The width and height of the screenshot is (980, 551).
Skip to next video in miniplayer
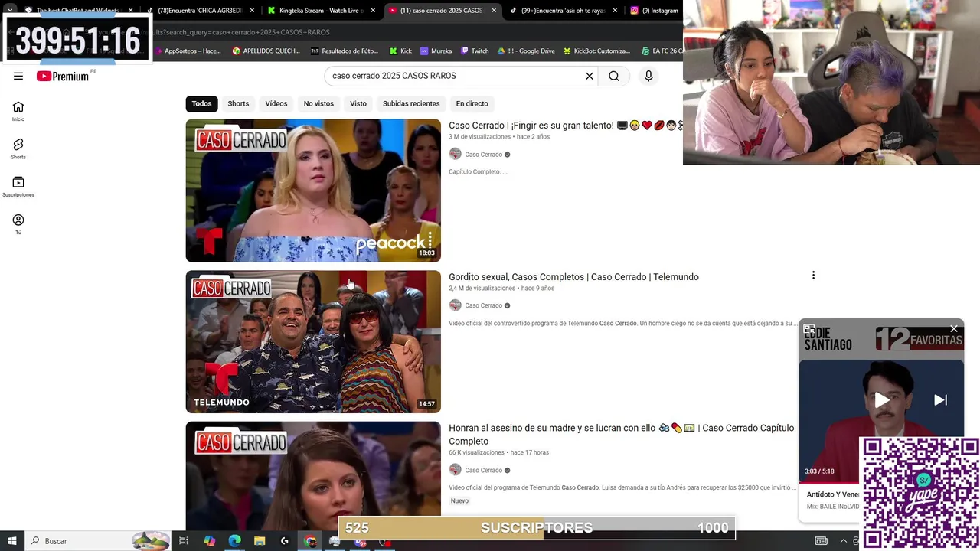click(x=940, y=399)
